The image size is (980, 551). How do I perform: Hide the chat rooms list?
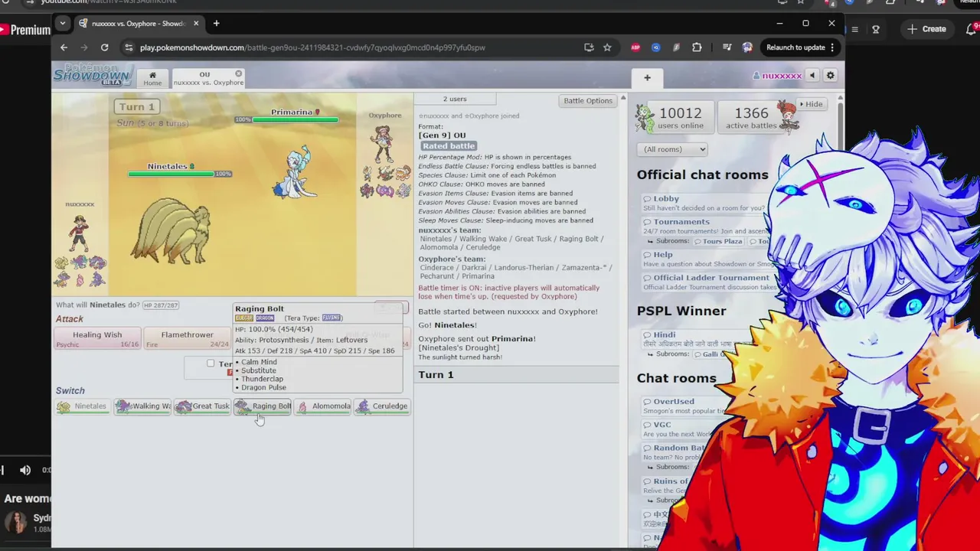pyautogui.click(x=811, y=104)
